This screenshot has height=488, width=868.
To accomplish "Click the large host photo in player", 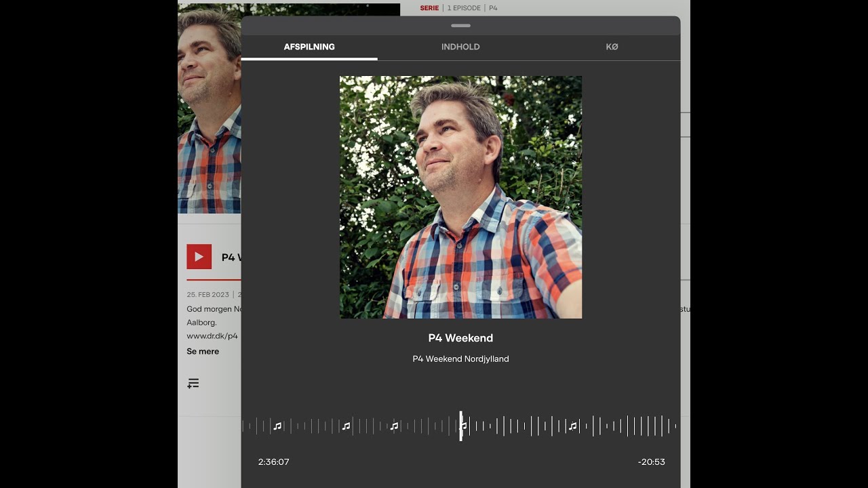I will coord(460,197).
